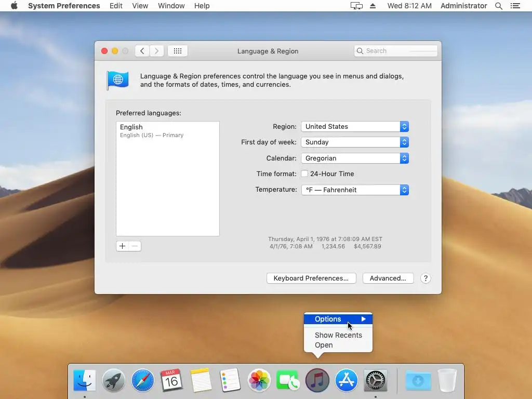Open Calendar icon showing MAR 16
This screenshot has height=399, width=532.
point(171,380)
